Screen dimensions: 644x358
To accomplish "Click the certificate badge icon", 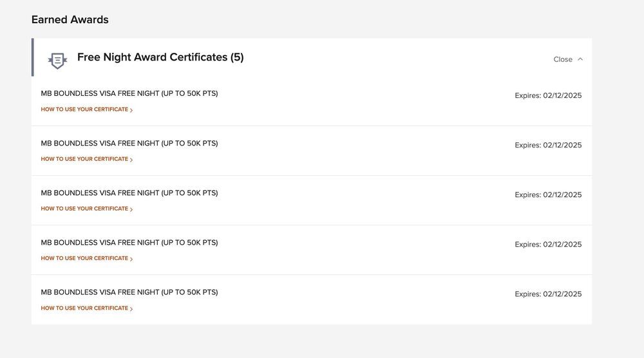I will (57, 60).
